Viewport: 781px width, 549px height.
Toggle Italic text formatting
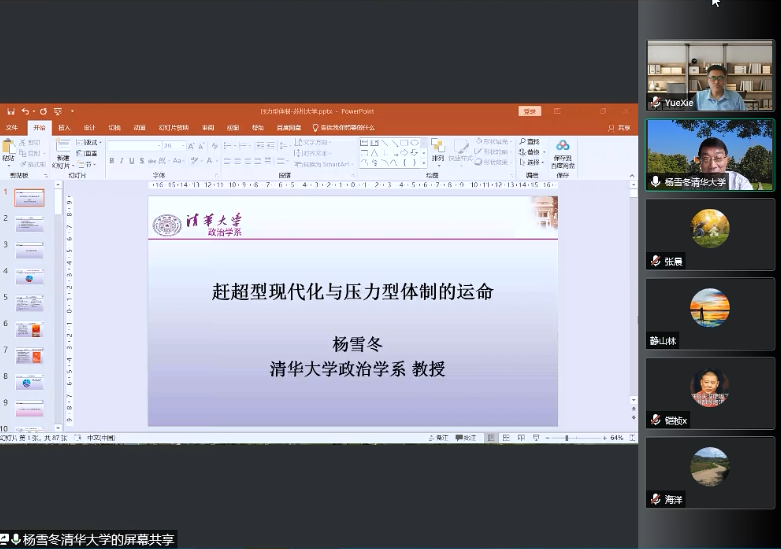click(121, 161)
